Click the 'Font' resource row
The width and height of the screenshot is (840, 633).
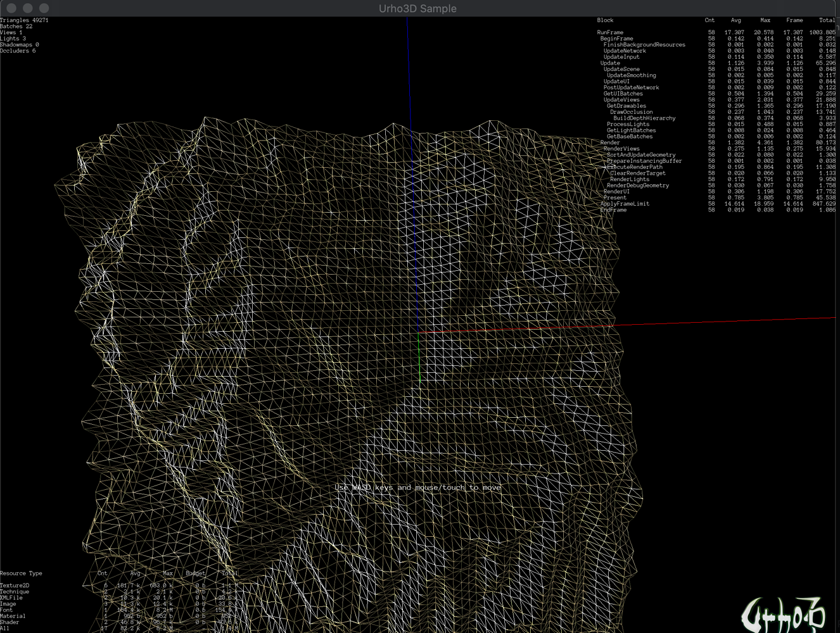point(119,610)
